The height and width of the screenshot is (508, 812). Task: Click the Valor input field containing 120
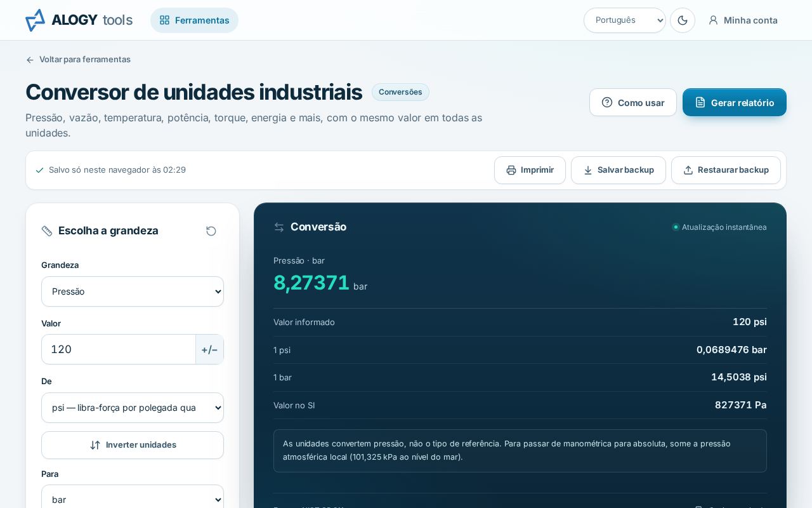click(119, 349)
